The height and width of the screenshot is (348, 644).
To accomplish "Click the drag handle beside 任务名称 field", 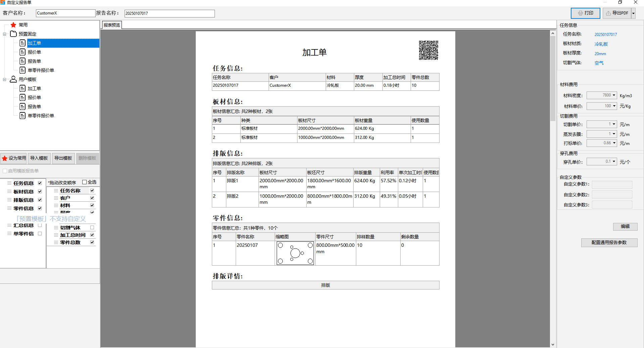I will pyautogui.click(x=56, y=191).
